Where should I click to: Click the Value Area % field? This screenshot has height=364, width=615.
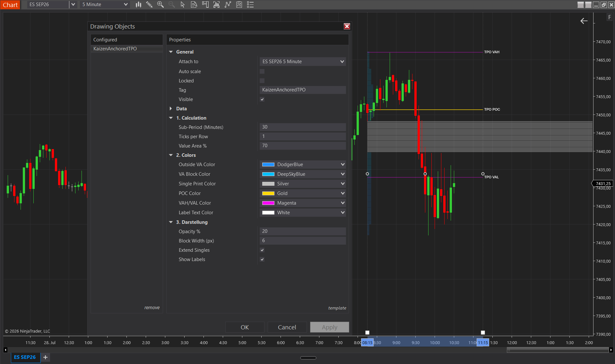303,146
